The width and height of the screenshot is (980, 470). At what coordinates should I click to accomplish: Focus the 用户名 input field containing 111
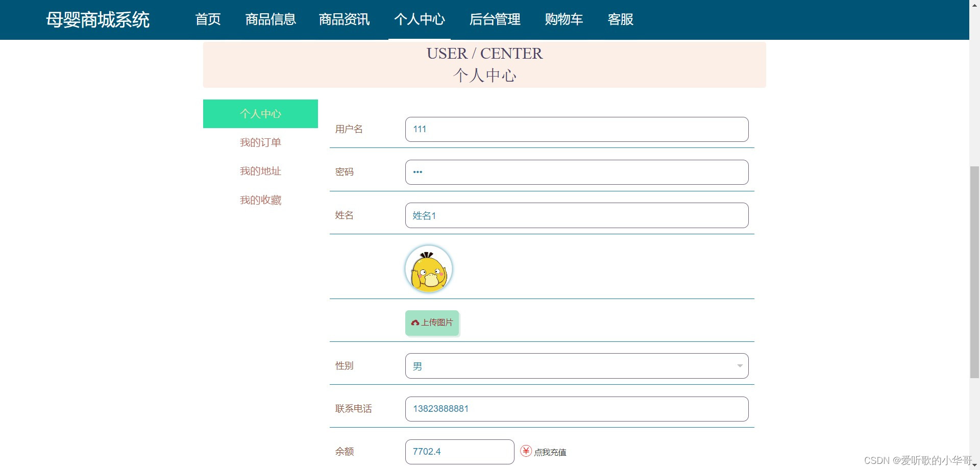point(577,129)
